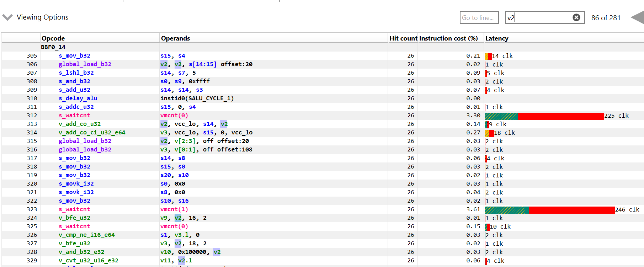The image size is (644, 267).
Task: Select the BBF0_14 block label
Action: click(53, 47)
